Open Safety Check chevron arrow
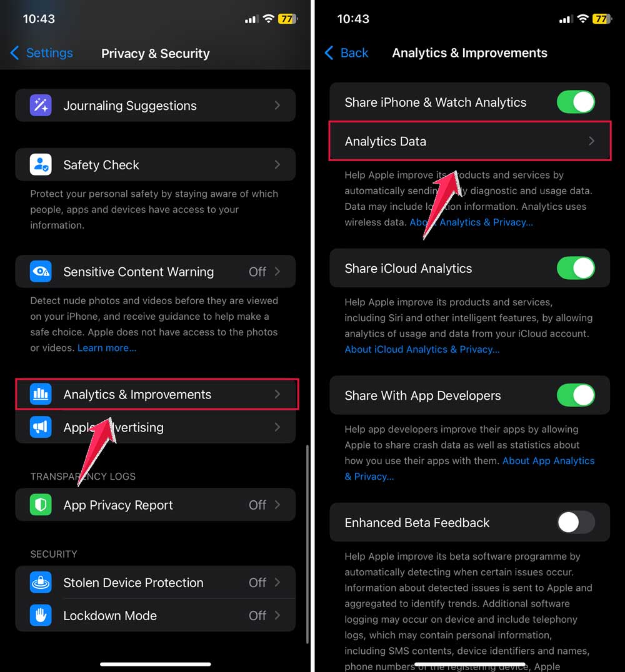The width and height of the screenshot is (625, 672). (x=277, y=165)
